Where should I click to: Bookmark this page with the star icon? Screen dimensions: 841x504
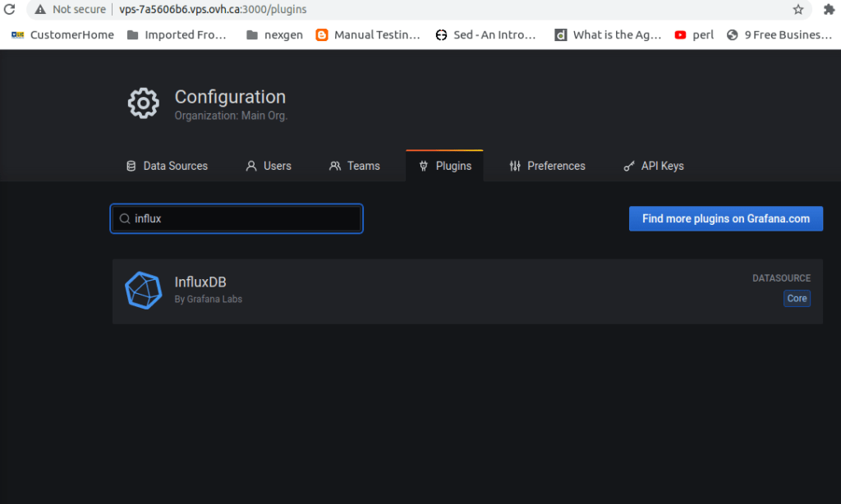pyautogui.click(x=798, y=9)
